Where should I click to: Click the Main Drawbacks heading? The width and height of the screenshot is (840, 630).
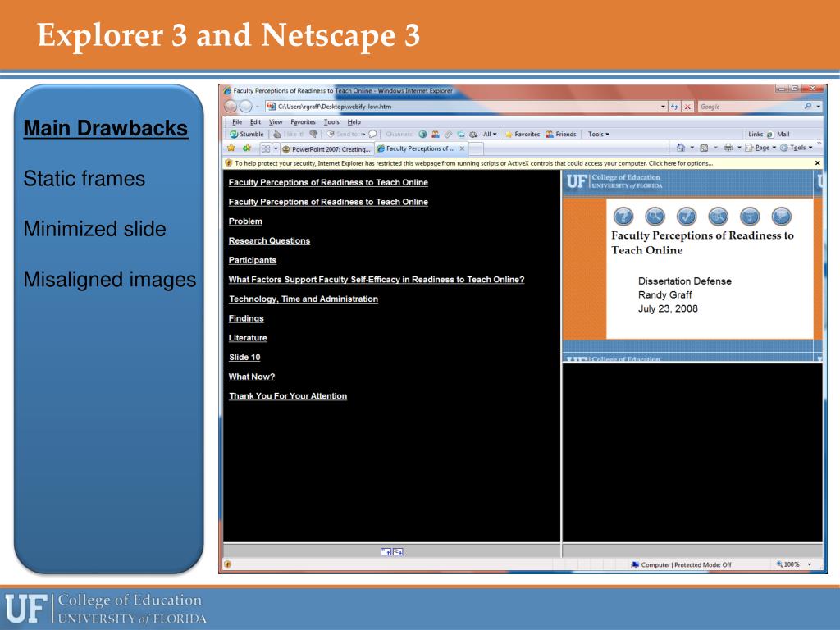point(106,128)
